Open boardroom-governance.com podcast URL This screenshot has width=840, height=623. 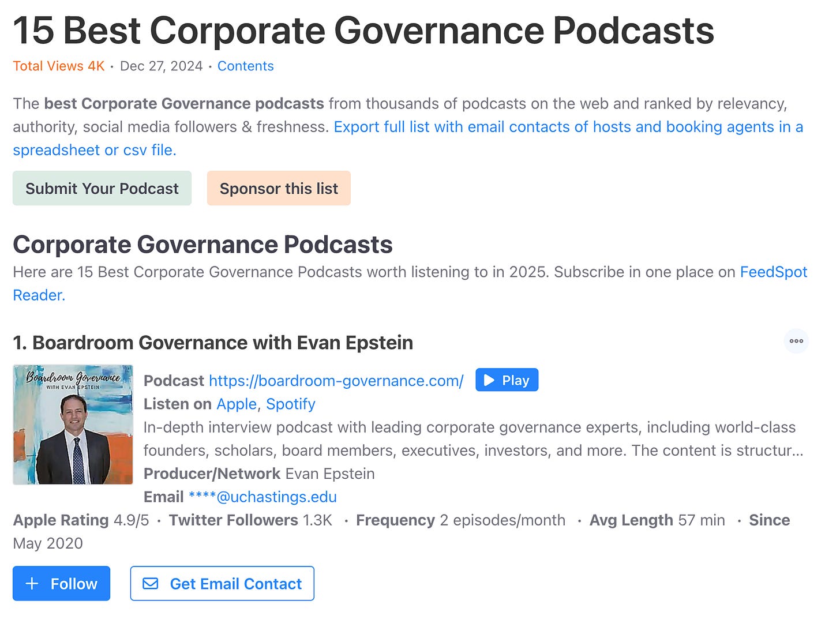click(336, 381)
